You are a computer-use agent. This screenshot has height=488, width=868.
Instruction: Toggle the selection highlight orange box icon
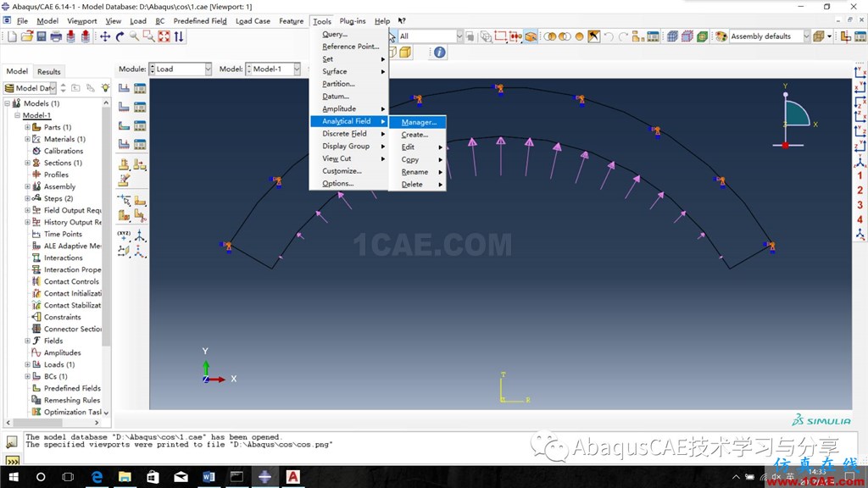click(531, 36)
